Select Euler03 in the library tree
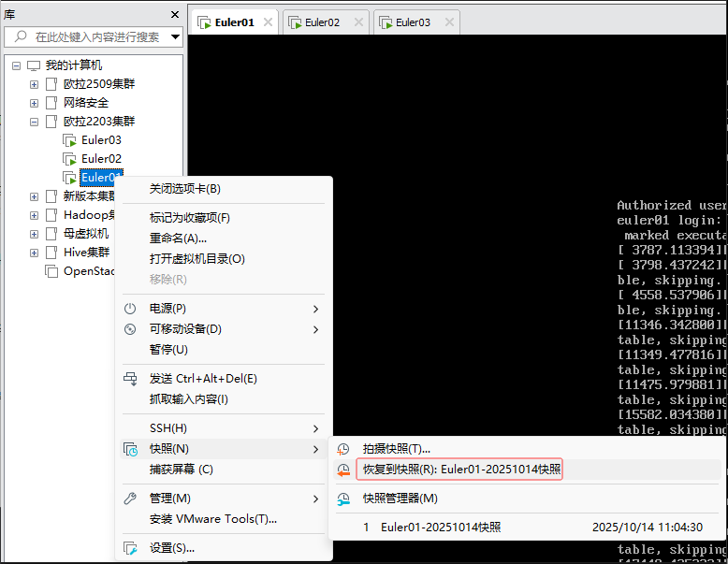 point(101,140)
